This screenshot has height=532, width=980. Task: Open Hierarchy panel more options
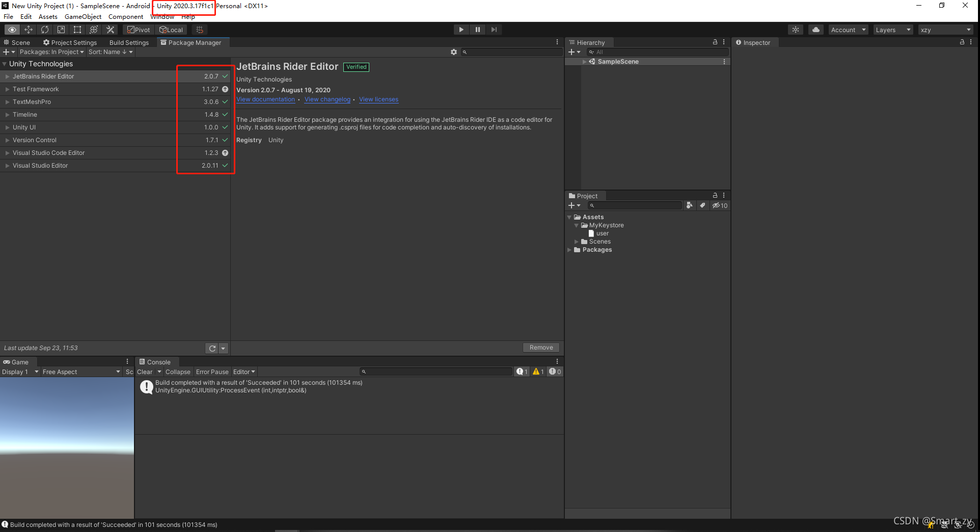pos(724,42)
